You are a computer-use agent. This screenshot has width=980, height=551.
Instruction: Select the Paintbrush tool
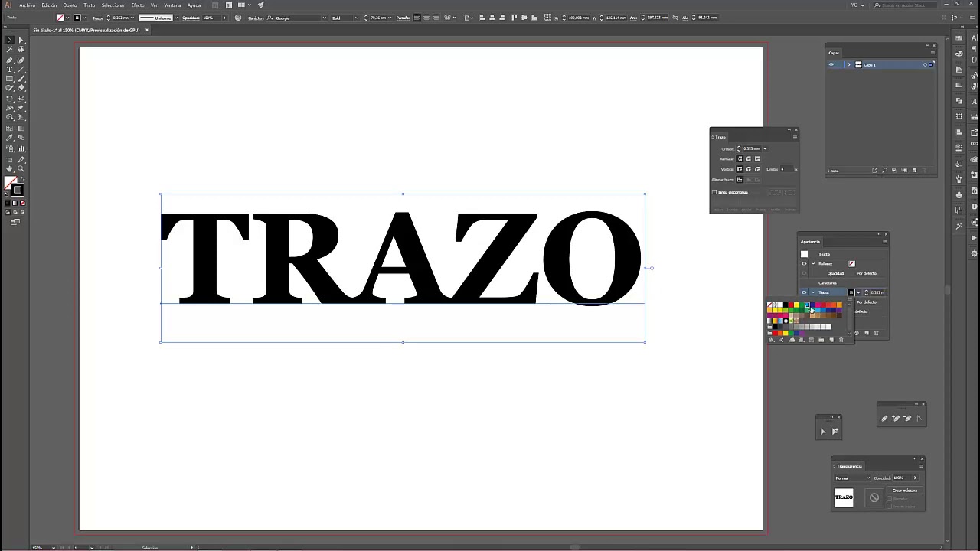click(x=21, y=79)
